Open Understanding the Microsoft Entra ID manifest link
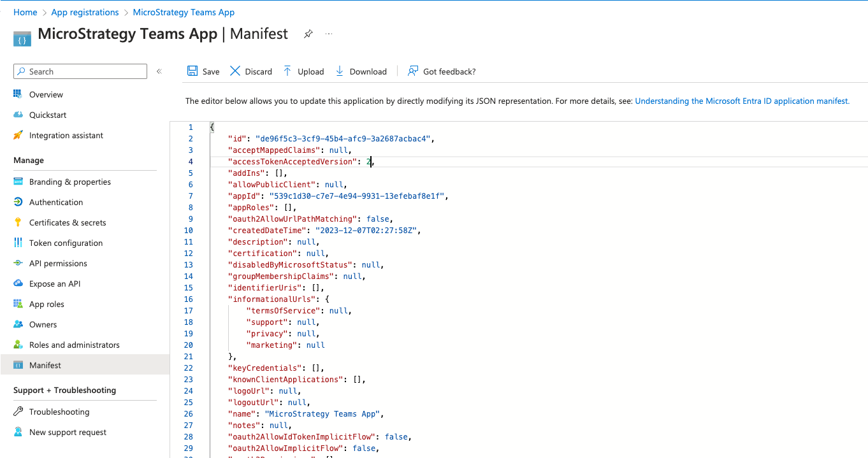868x458 pixels. click(742, 101)
